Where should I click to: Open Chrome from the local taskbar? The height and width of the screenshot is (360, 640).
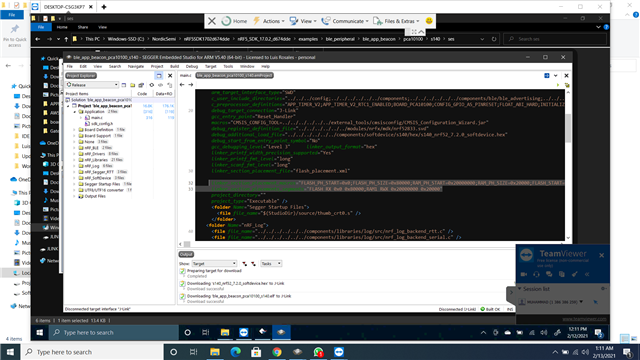tap(277, 352)
